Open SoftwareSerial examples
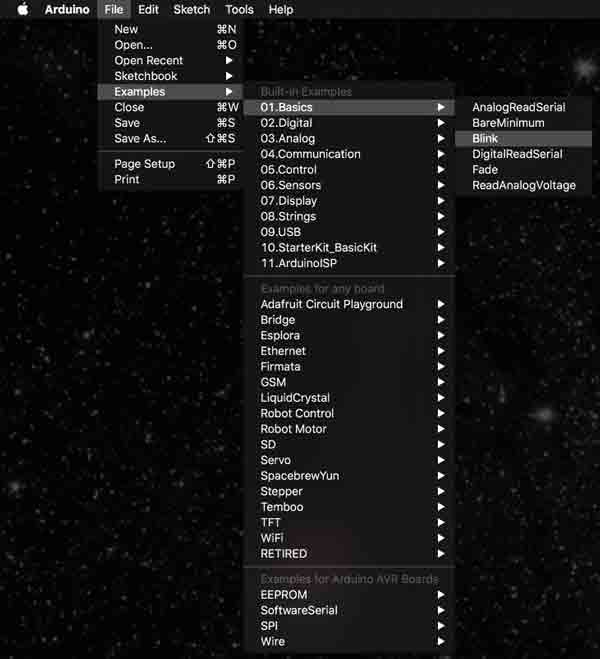Image resolution: width=600 pixels, height=659 pixels. pyautogui.click(x=350, y=610)
